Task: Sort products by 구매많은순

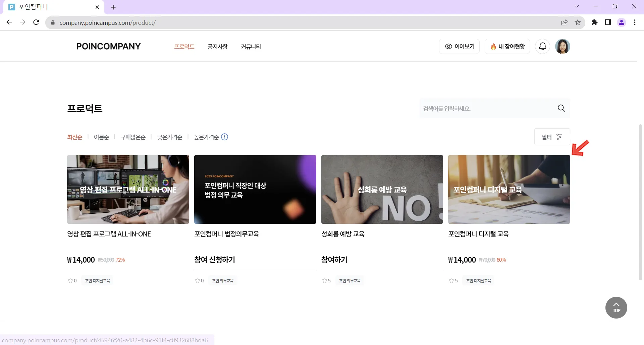Action: coord(133,137)
